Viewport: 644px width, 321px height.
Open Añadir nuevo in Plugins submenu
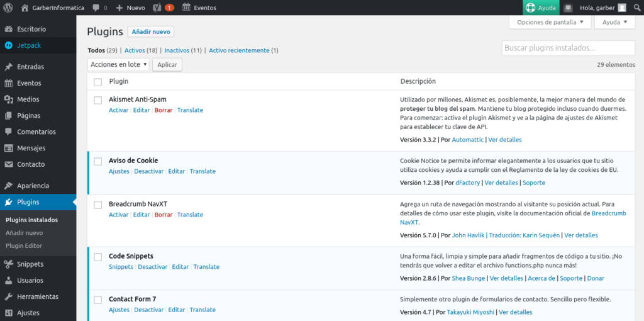click(x=25, y=233)
